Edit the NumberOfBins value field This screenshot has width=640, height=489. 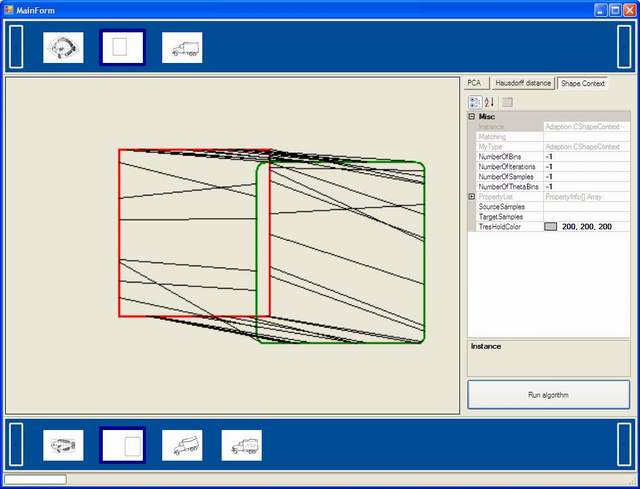587,157
